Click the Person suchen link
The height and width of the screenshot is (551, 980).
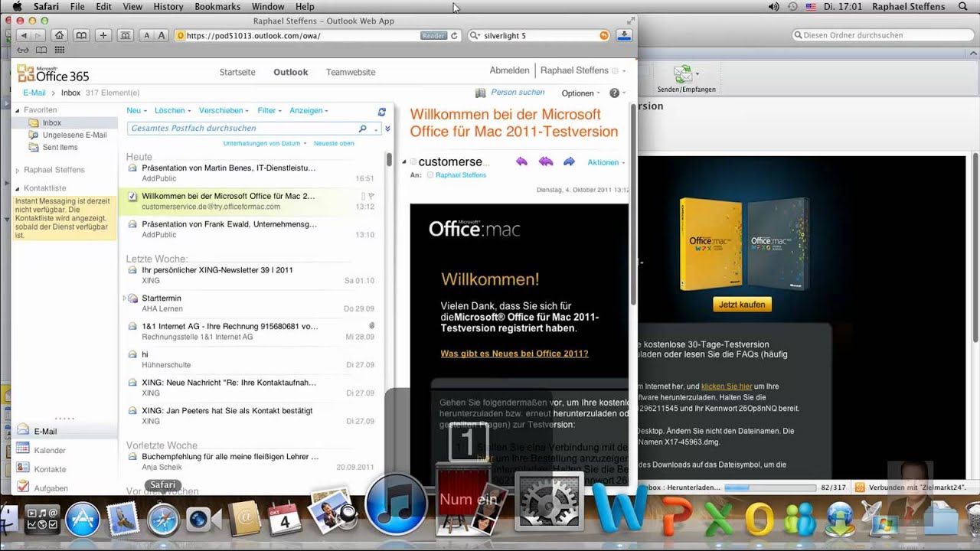click(518, 93)
